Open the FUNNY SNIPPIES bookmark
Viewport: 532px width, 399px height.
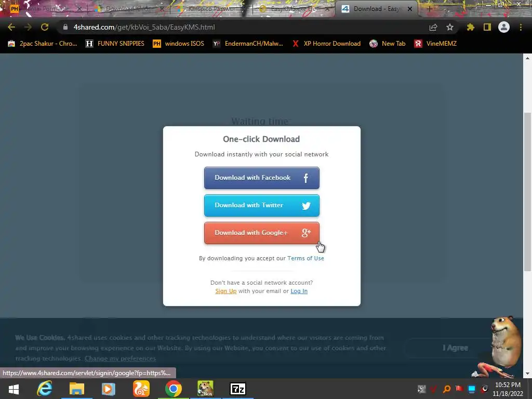[115, 44]
